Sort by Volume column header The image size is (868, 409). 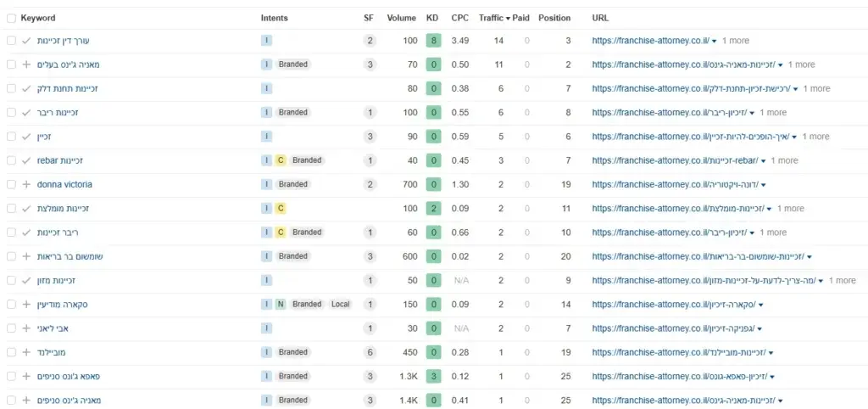401,18
